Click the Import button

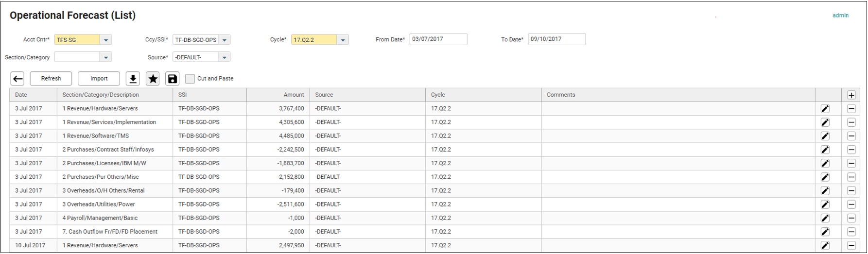point(99,79)
